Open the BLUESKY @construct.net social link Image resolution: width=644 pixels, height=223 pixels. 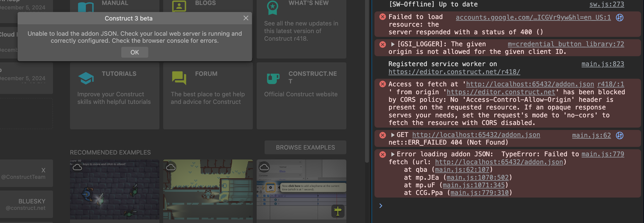pos(26,205)
